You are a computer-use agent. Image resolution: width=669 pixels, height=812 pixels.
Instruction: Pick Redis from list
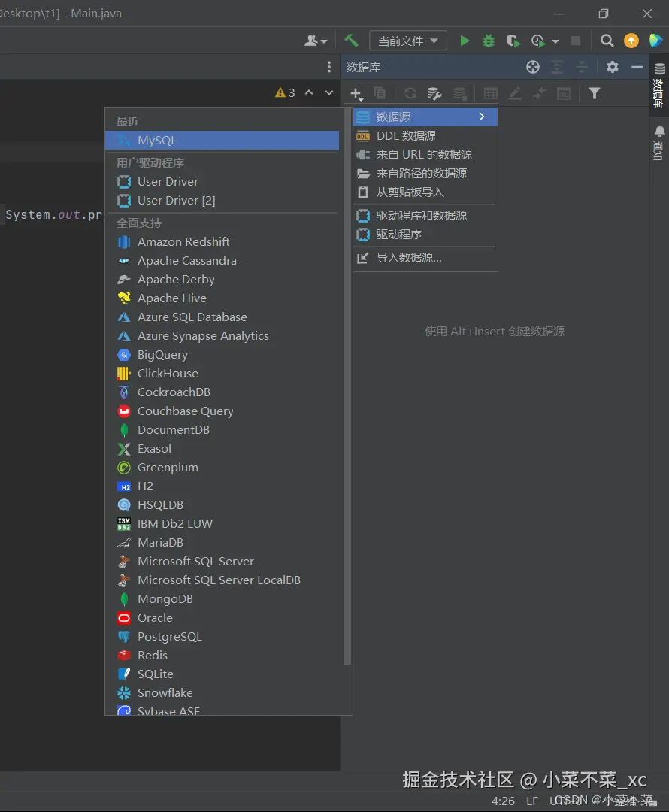click(222, 656)
